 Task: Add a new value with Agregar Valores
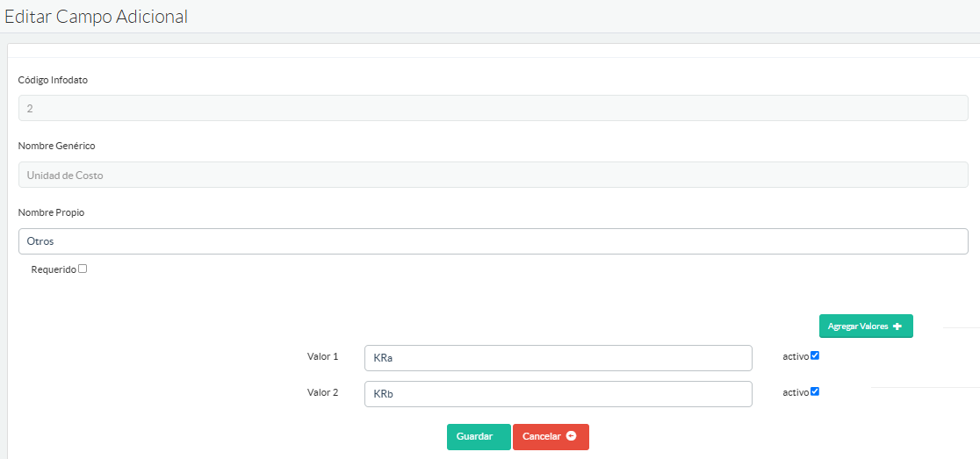[865, 326]
